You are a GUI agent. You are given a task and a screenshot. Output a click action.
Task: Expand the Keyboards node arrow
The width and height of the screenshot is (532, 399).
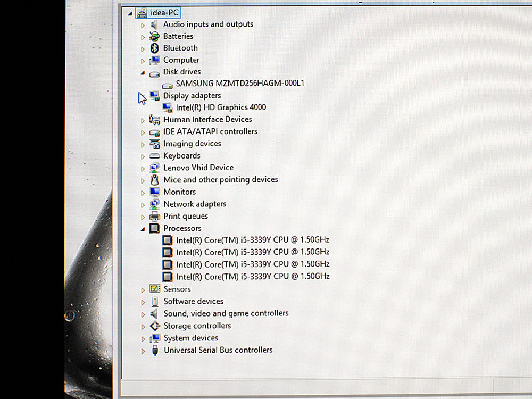coord(143,157)
